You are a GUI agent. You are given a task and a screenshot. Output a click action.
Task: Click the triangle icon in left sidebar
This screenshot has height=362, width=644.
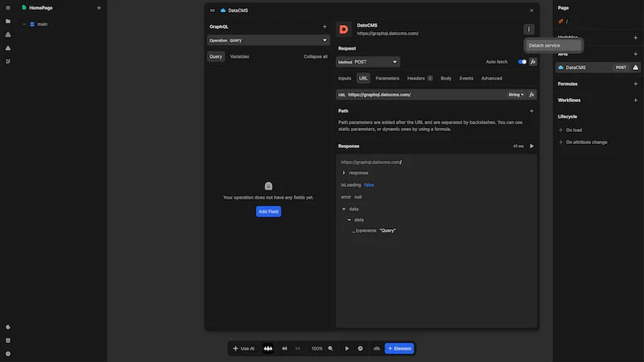[8, 48]
